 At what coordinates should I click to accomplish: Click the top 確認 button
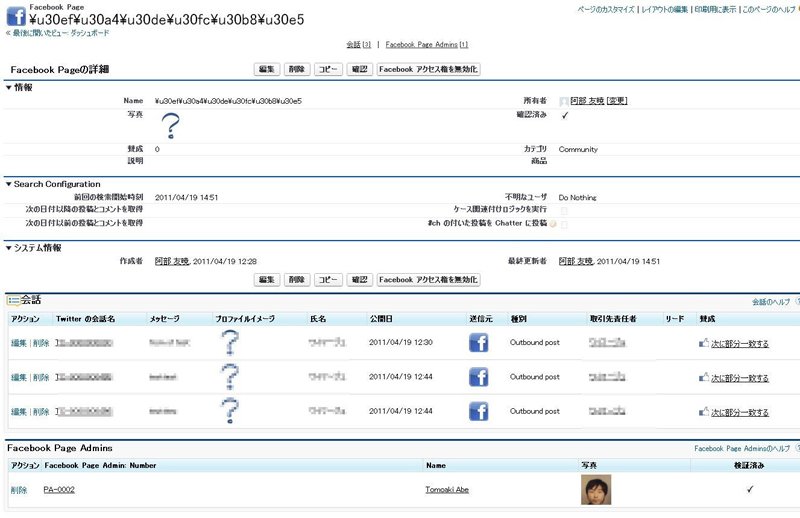click(360, 69)
